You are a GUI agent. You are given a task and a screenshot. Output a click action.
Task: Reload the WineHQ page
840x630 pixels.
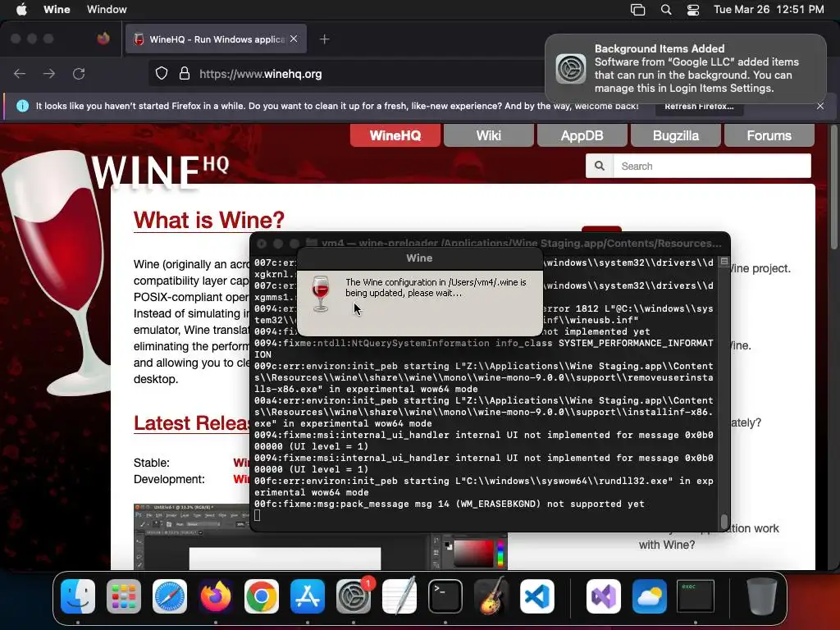79,74
